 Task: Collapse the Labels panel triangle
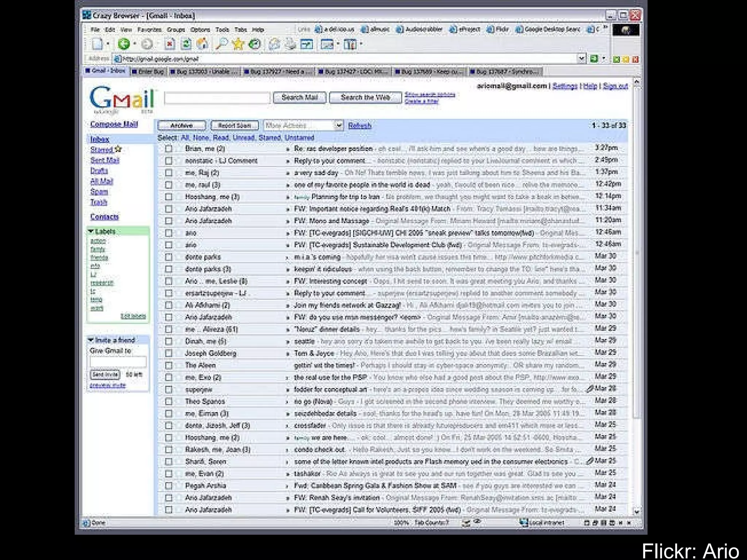pos(91,231)
